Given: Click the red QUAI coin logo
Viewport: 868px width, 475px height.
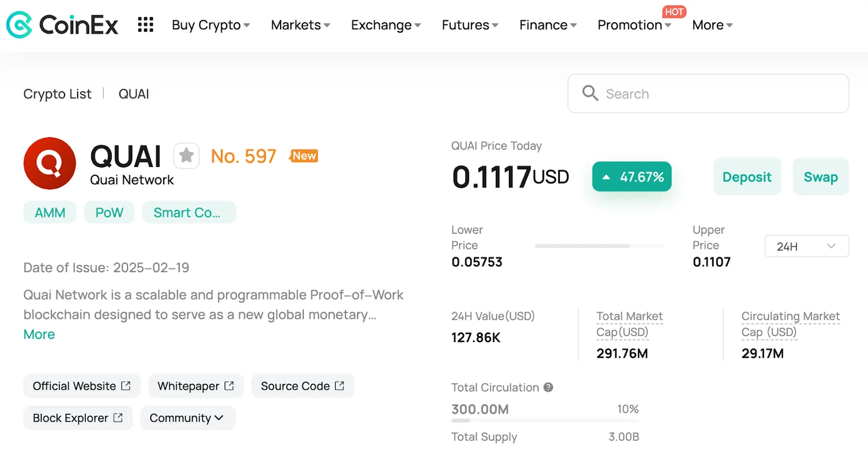Looking at the screenshot, I should coord(50,163).
